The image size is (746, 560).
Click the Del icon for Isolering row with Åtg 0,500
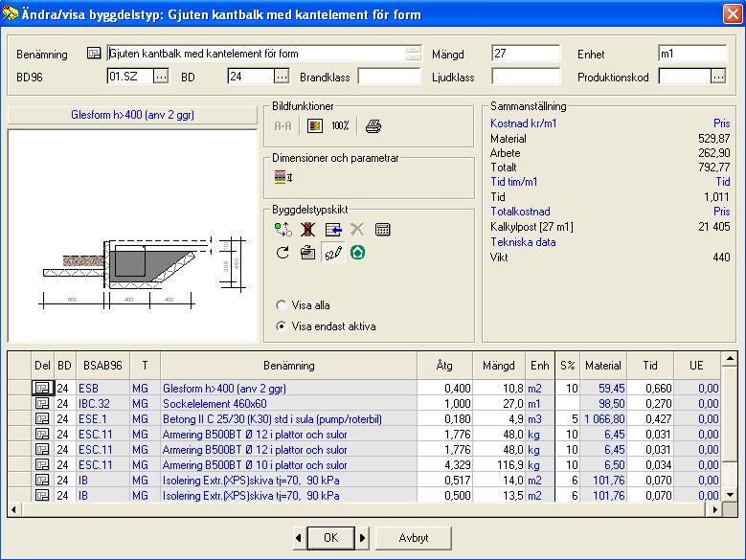pyautogui.click(x=42, y=495)
